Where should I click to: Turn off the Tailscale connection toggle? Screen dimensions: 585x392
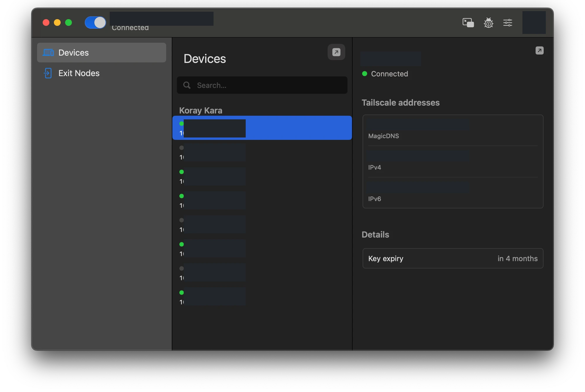pyautogui.click(x=95, y=23)
